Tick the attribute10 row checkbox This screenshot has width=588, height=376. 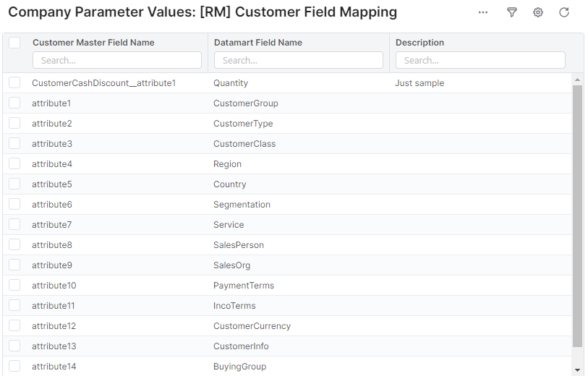pos(14,286)
